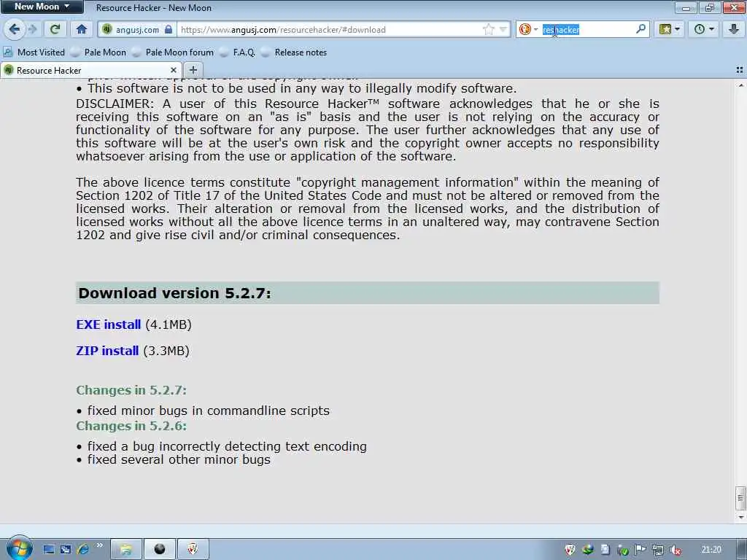Click the document tray icon
The width and height of the screenshot is (747, 560).
pyautogui.click(x=605, y=550)
